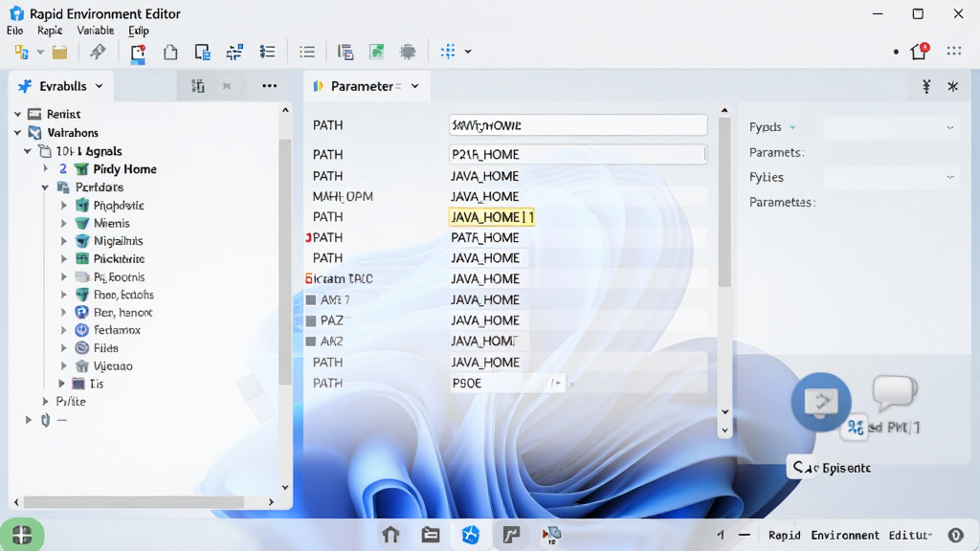The height and width of the screenshot is (551, 980).
Task: Toggle the checkbox next to PAZ
Action: pos(311,320)
